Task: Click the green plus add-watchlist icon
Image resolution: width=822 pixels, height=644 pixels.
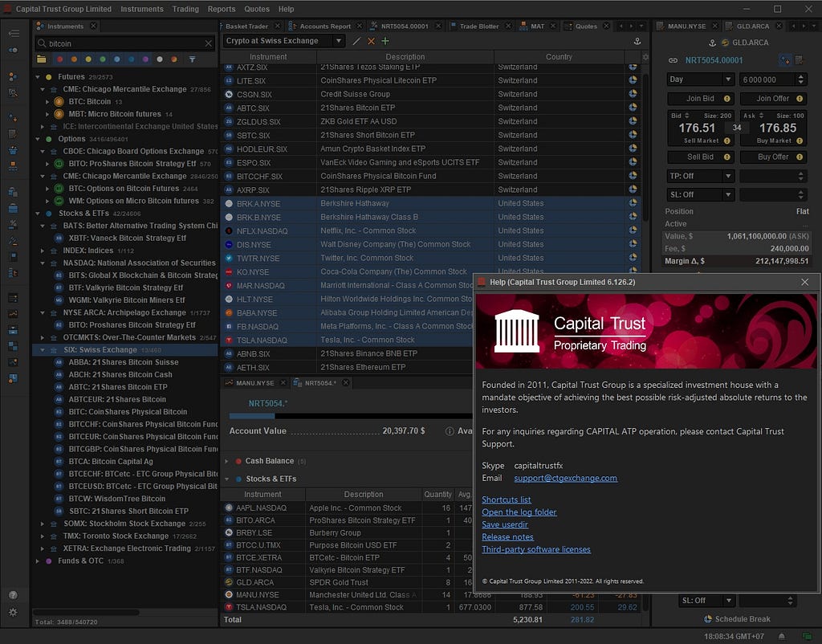Action: (385, 41)
